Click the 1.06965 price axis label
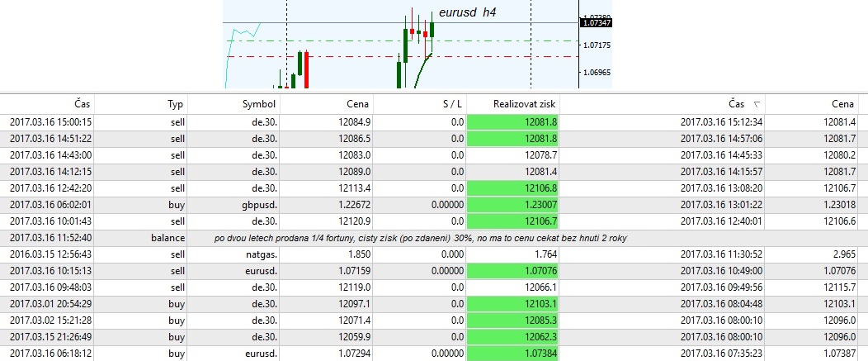 (x=597, y=73)
